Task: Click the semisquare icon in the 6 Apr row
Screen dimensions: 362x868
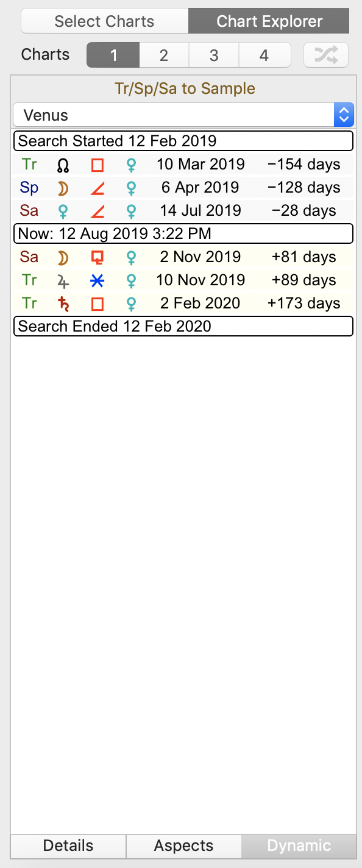Action: pos(96,187)
